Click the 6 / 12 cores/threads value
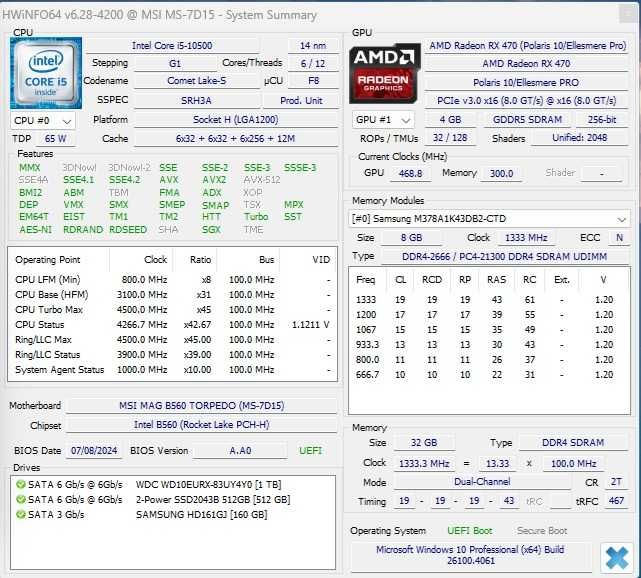The image size is (641, 578). point(313,63)
